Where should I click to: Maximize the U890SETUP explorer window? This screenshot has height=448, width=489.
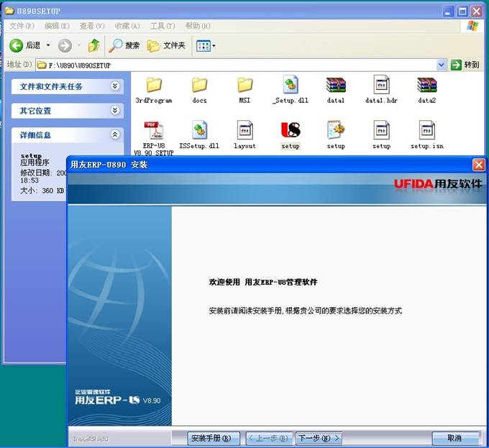(462, 12)
